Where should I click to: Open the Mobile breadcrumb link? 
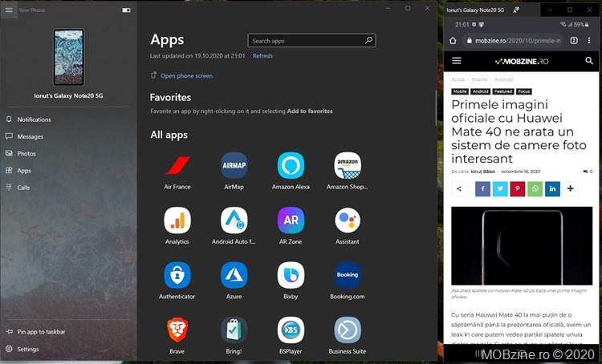point(479,79)
